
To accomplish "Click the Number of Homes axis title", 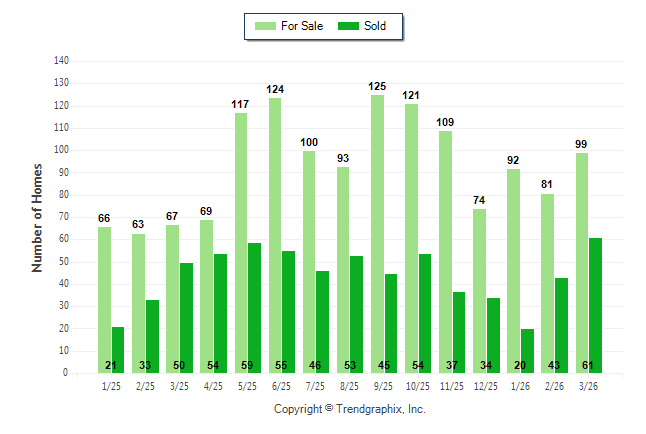I will click(38, 217).
